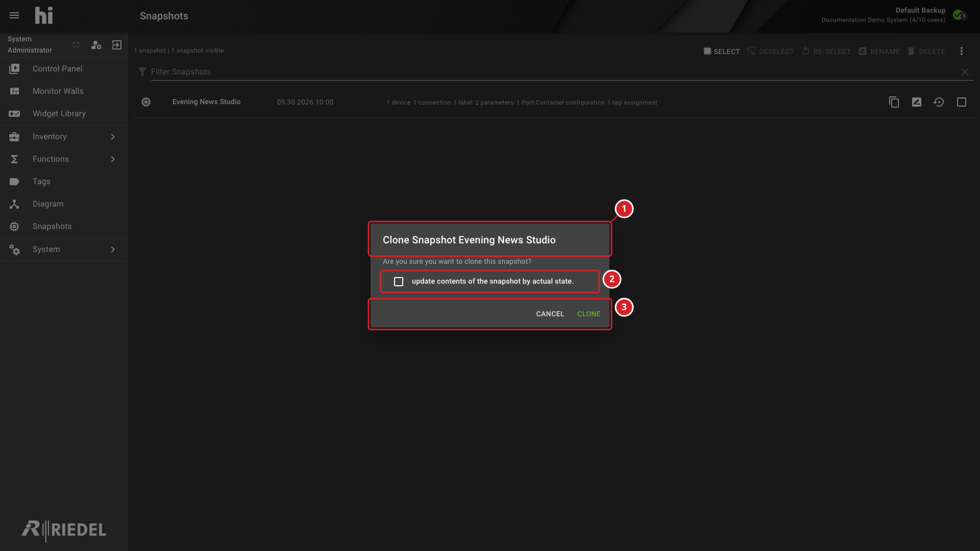The width and height of the screenshot is (980, 551).
Task: Open the Widget Library page
Action: 63,114
